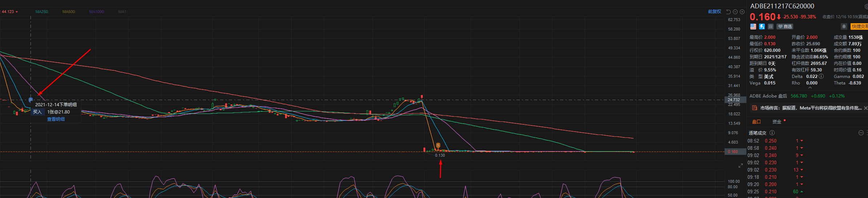Zoom out the chart with minus icon
868x198 pixels.
pyautogui.click(x=735, y=12)
